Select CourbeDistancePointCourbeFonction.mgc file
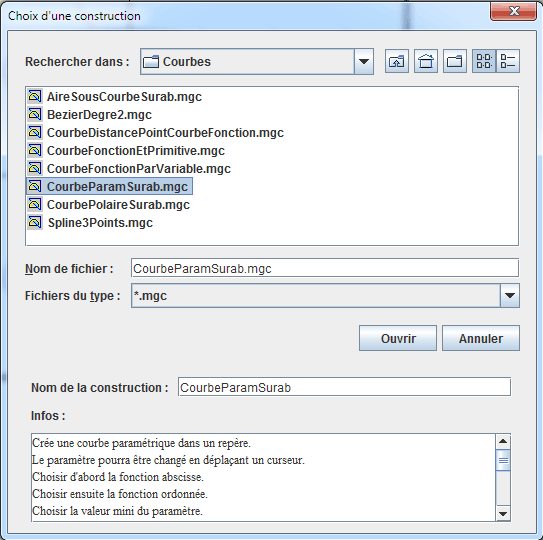Viewport: 543px width, 540px height. click(155, 133)
